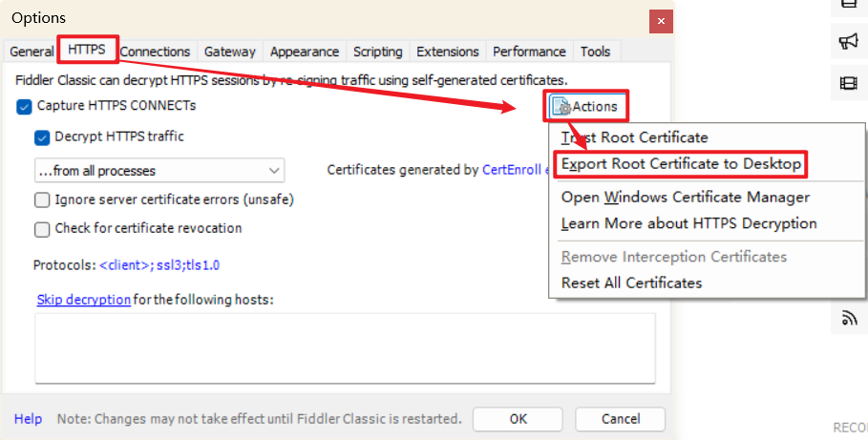Image resolution: width=868 pixels, height=440 pixels.
Task: Open the Help link
Action: coord(29,419)
